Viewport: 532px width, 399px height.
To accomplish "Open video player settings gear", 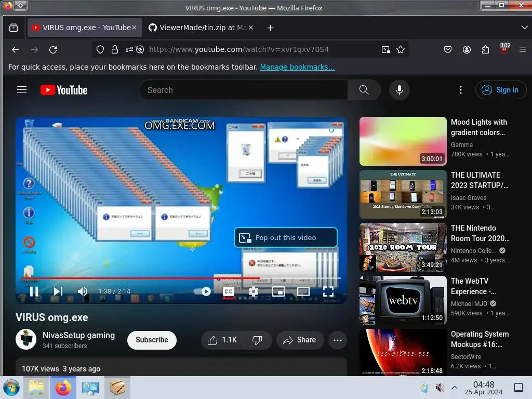I will tap(254, 291).
